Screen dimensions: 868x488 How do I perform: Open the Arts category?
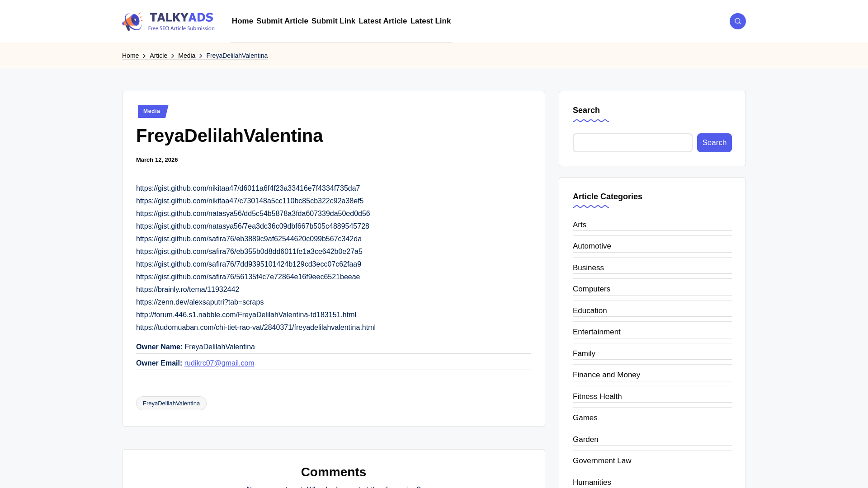click(x=579, y=225)
